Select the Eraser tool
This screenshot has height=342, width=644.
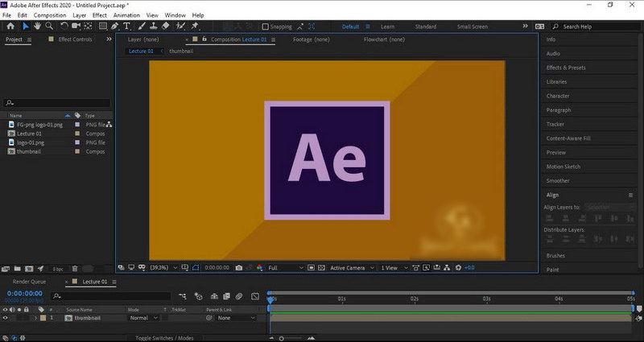(x=165, y=26)
